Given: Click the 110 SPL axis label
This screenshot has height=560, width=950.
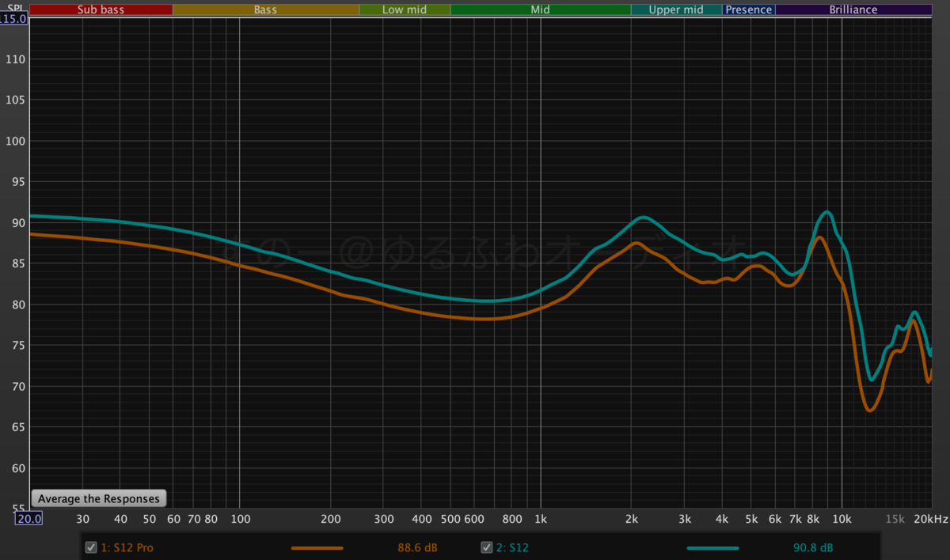Looking at the screenshot, I should pyautogui.click(x=16, y=59).
